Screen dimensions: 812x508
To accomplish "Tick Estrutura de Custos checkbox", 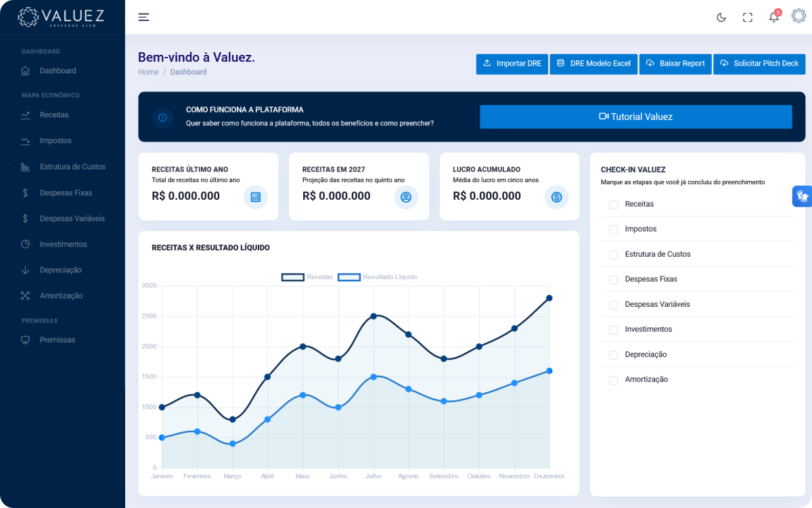I will tap(614, 255).
